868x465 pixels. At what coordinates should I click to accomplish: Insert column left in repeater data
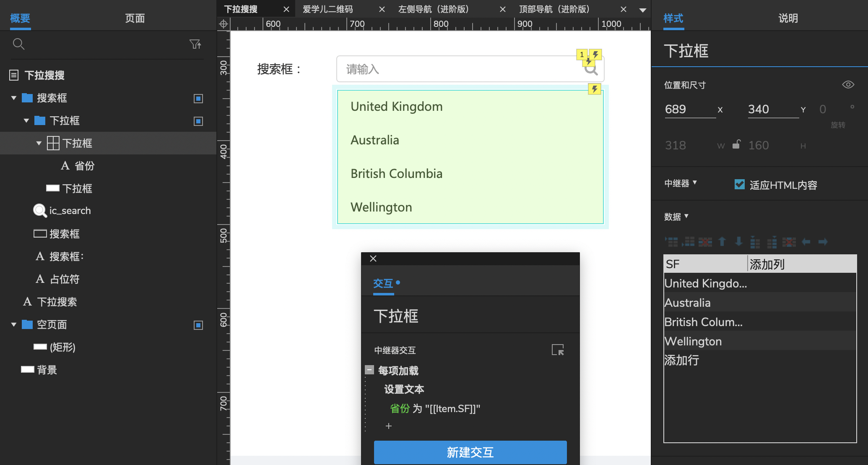coord(755,242)
